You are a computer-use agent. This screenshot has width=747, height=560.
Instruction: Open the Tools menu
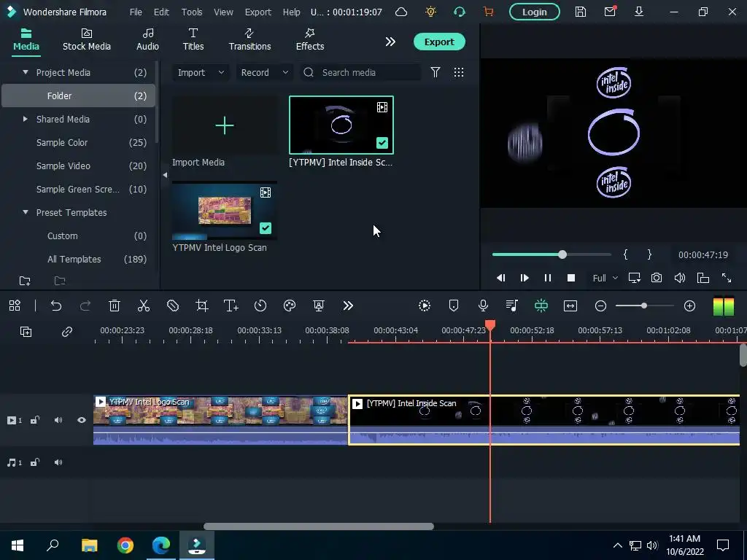(192, 12)
